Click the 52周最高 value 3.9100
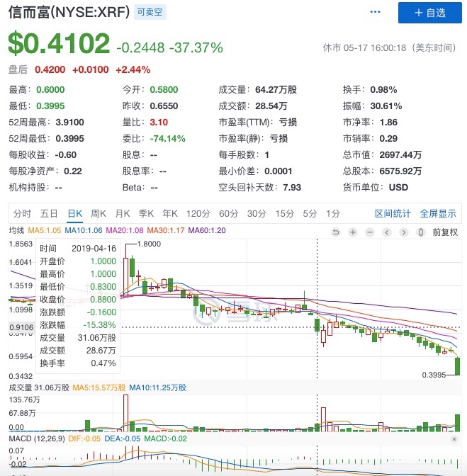Screen dimensions: 467x476 point(70,123)
